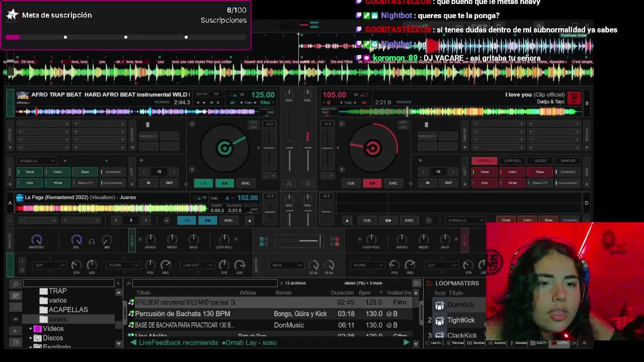Enable Stems FX pad on left deck
This screenshot has width=644, height=362.
point(85,183)
